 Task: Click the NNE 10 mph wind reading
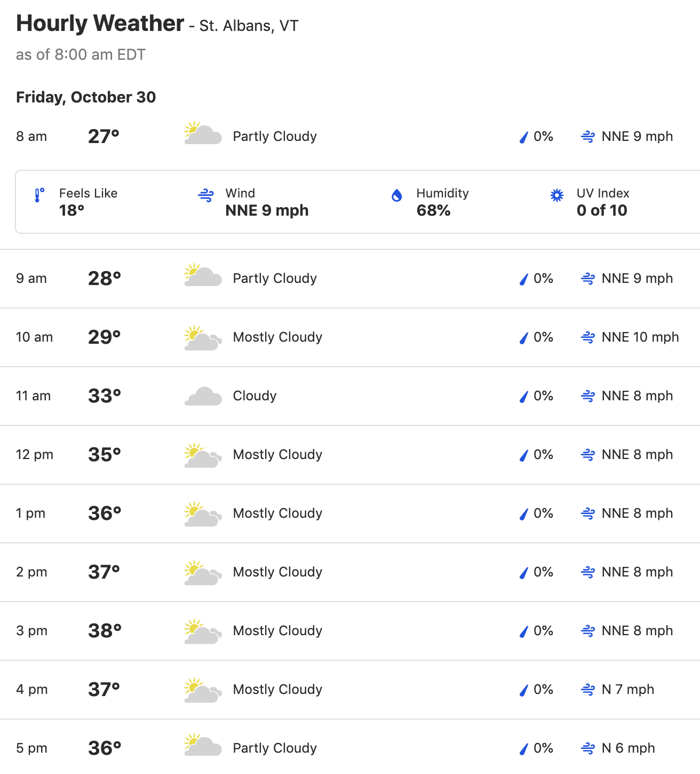point(640,337)
